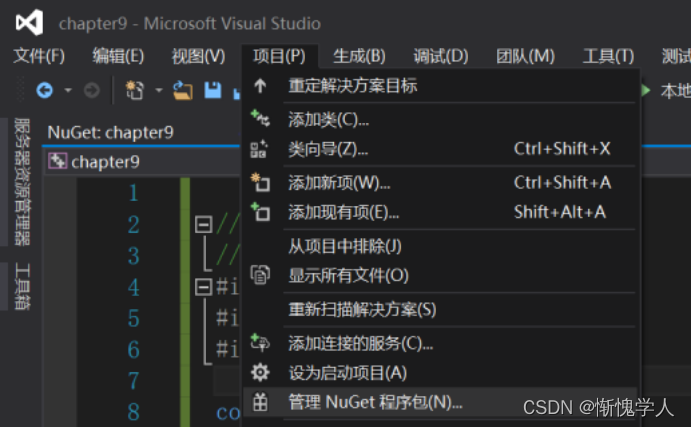The height and width of the screenshot is (428, 691).
Task: Open the 调试(D) menu
Action: (441, 56)
